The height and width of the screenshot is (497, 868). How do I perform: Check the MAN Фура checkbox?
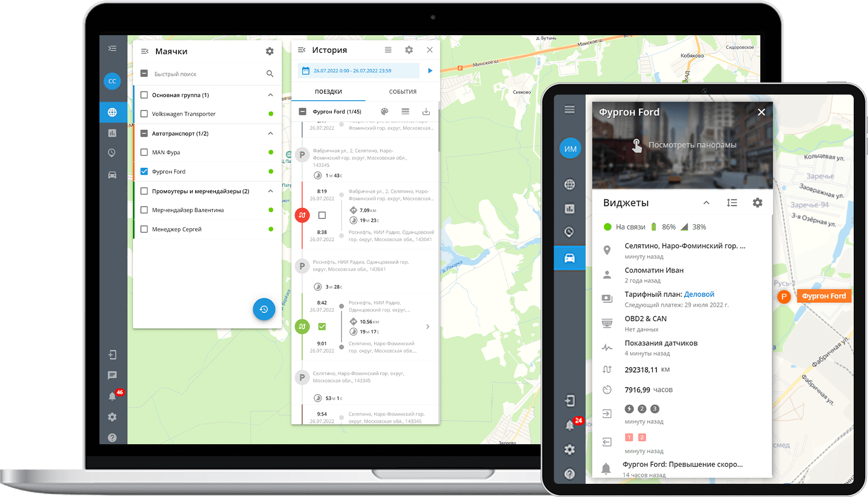click(144, 152)
